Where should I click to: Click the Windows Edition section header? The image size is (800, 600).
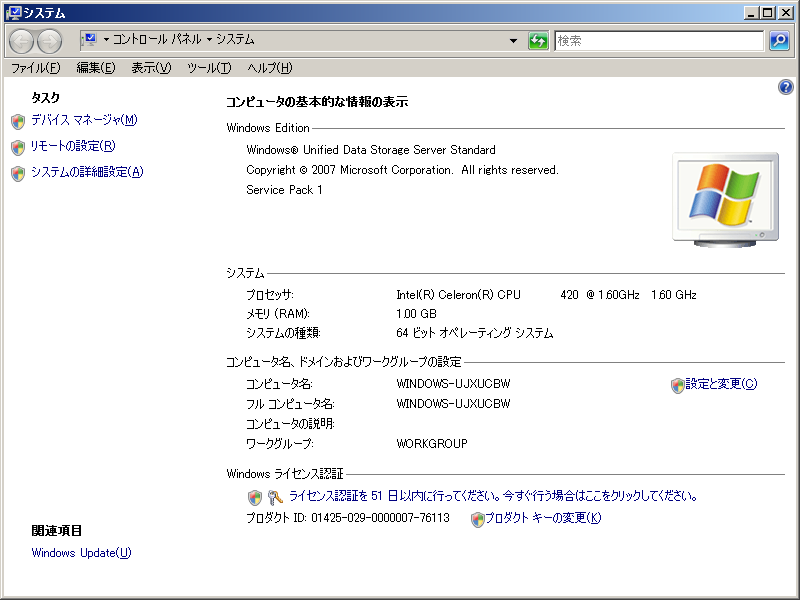click(x=268, y=128)
